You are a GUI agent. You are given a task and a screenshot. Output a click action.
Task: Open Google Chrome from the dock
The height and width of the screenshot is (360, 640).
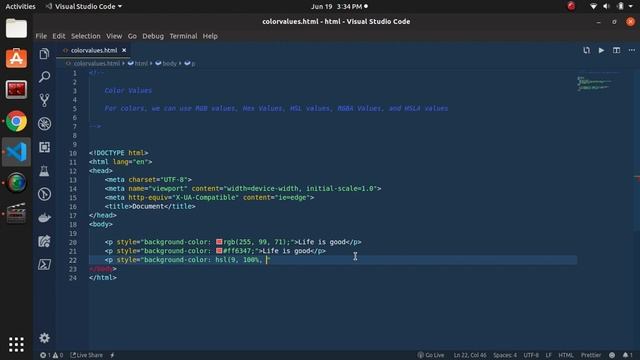pyautogui.click(x=16, y=121)
